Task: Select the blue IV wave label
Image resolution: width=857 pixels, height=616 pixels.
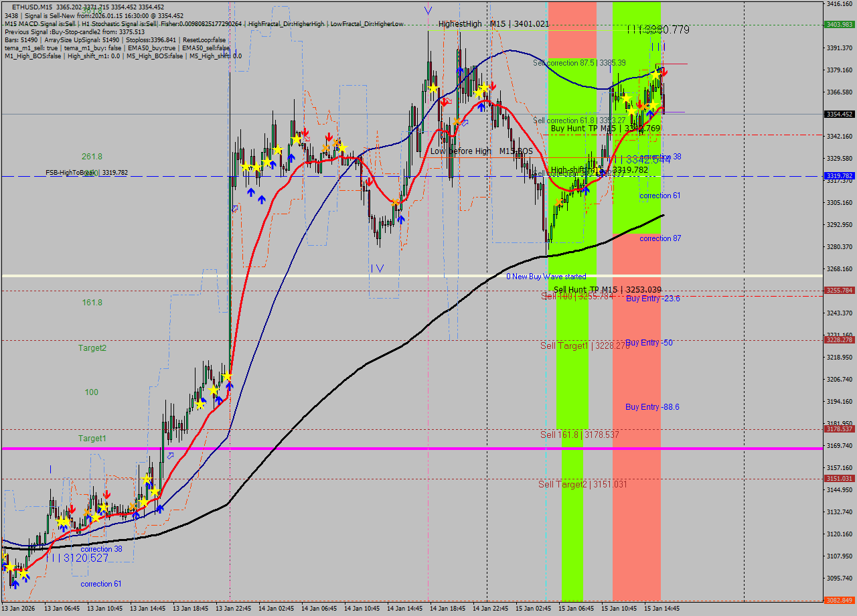Action: coord(378,268)
